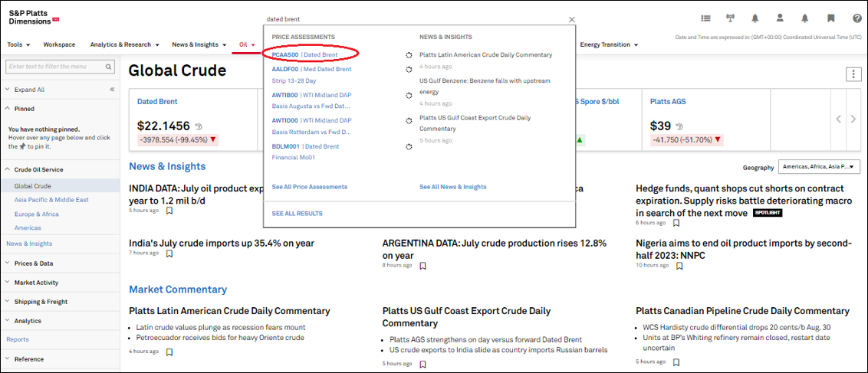Go to the next price card arrow
Image resolution: width=868 pixels, height=373 pixels.
coord(853,119)
